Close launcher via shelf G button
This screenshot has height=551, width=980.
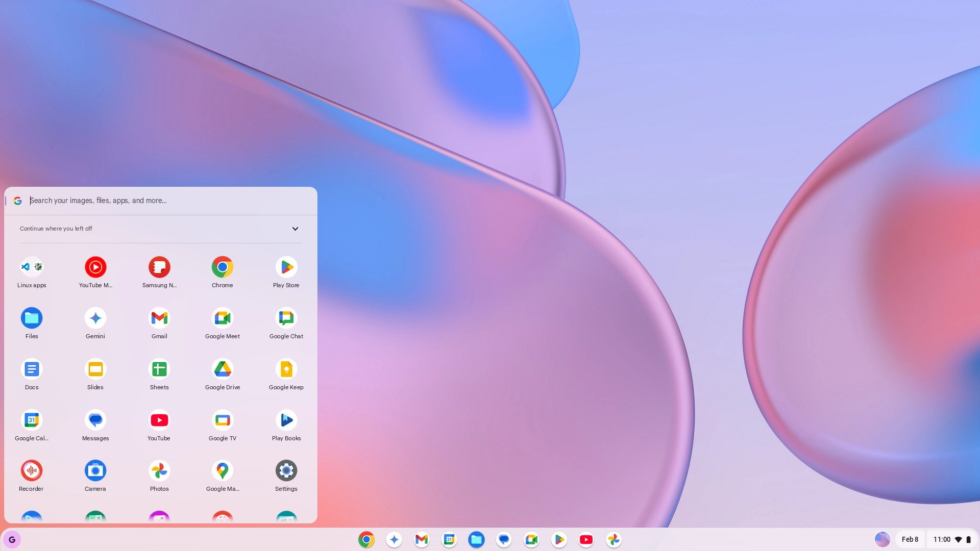[x=12, y=539]
